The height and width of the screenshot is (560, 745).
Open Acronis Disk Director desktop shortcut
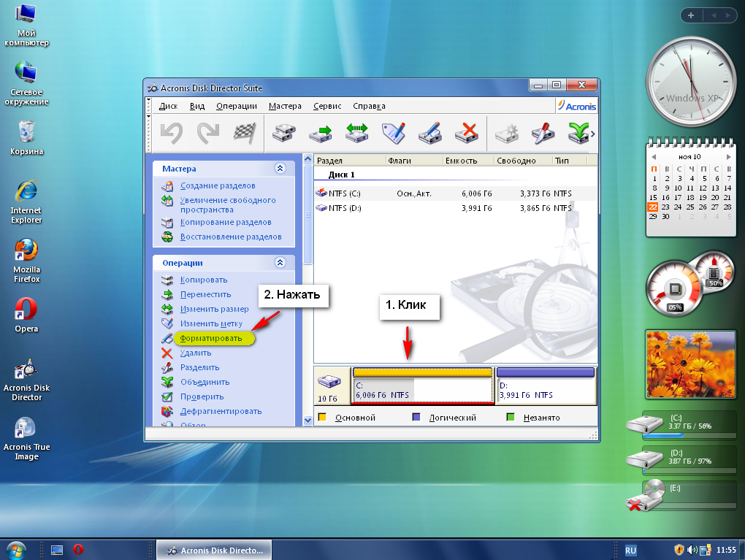pyautogui.click(x=26, y=380)
